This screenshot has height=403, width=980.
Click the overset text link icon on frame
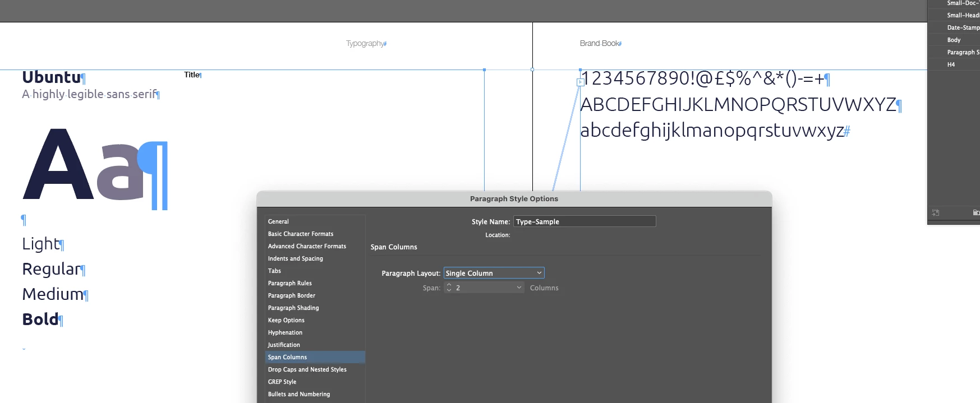pos(580,82)
